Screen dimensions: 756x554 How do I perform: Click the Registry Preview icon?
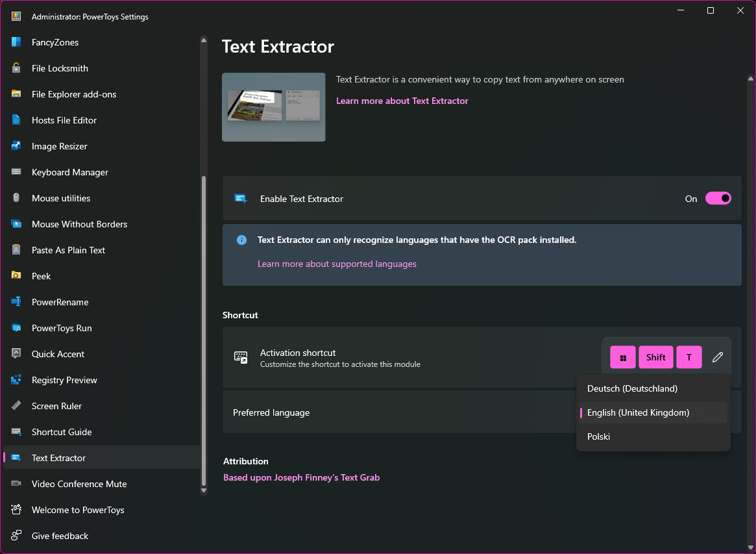[16, 380]
